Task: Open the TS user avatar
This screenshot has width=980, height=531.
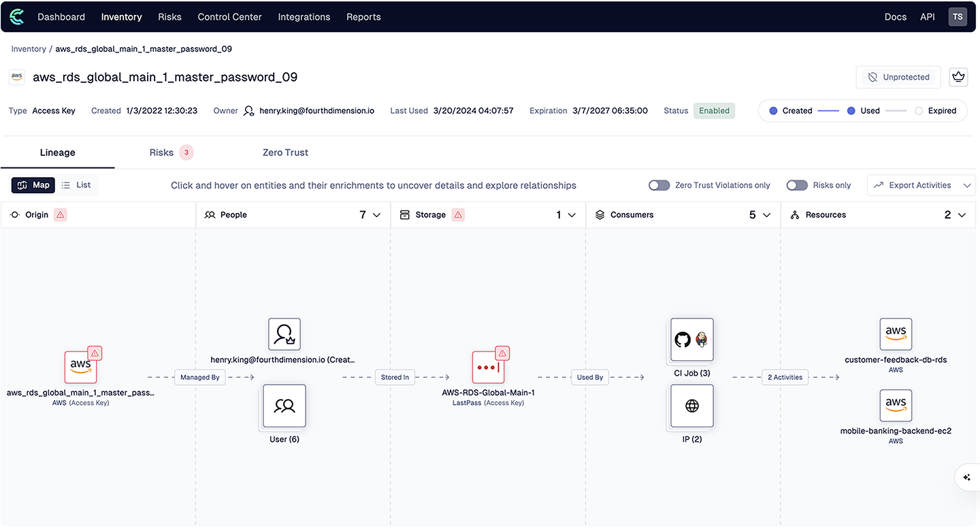Action: (958, 17)
